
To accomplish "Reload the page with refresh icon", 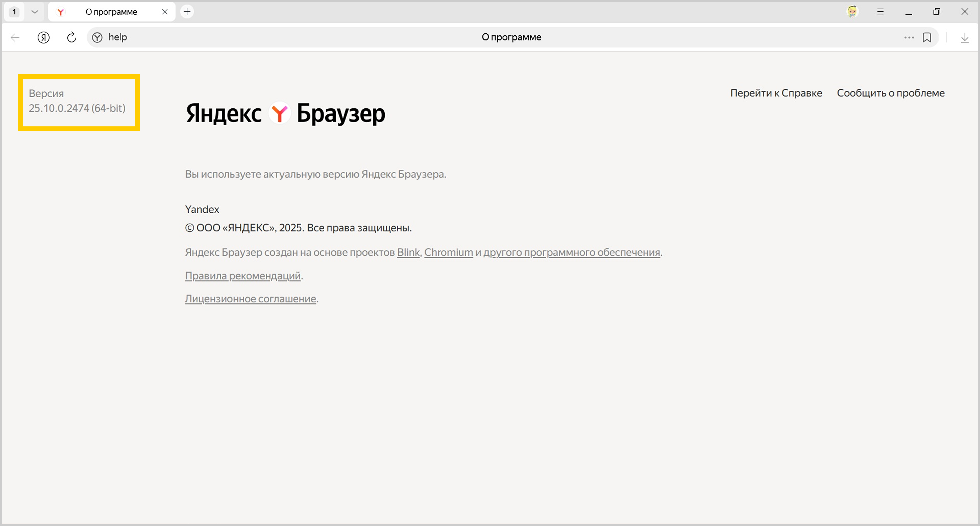I will 72,37.
